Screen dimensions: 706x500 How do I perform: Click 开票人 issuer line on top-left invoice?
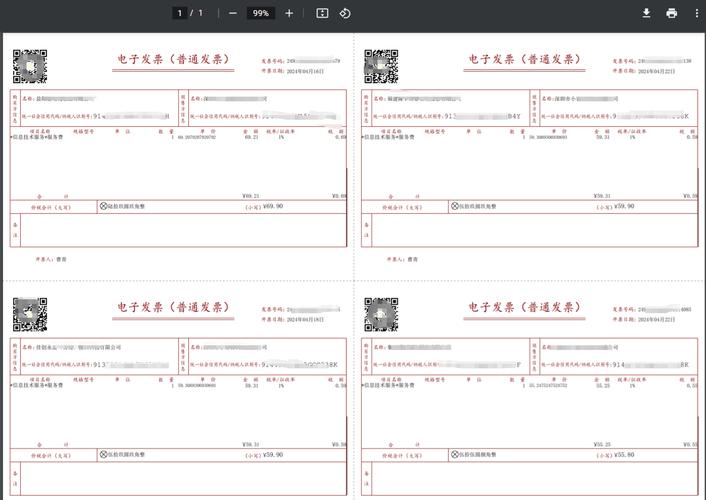point(53,259)
